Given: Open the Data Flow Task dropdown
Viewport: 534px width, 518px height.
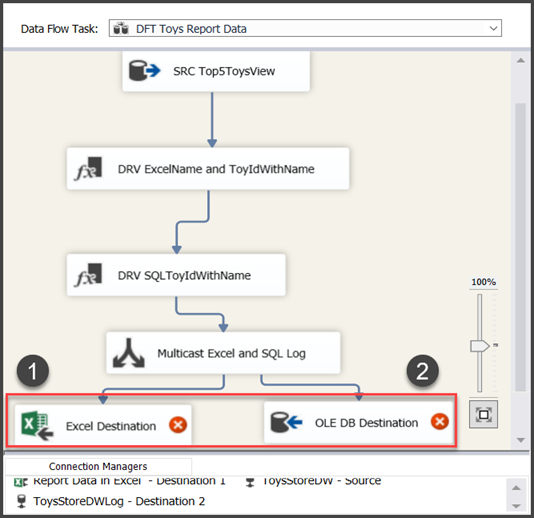Looking at the screenshot, I should [x=305, y=28].
